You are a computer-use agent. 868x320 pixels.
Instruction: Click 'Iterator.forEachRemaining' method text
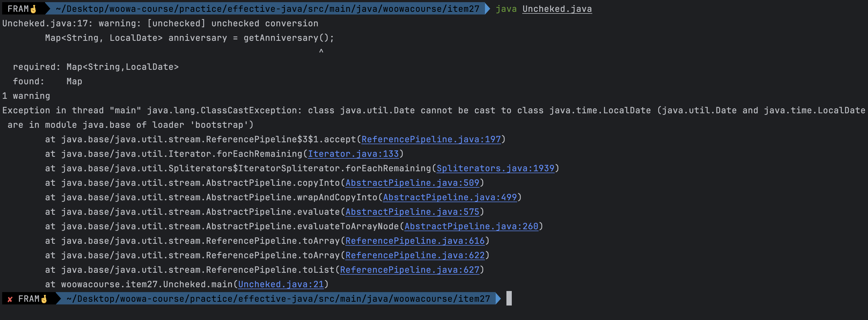click(235, 154)
